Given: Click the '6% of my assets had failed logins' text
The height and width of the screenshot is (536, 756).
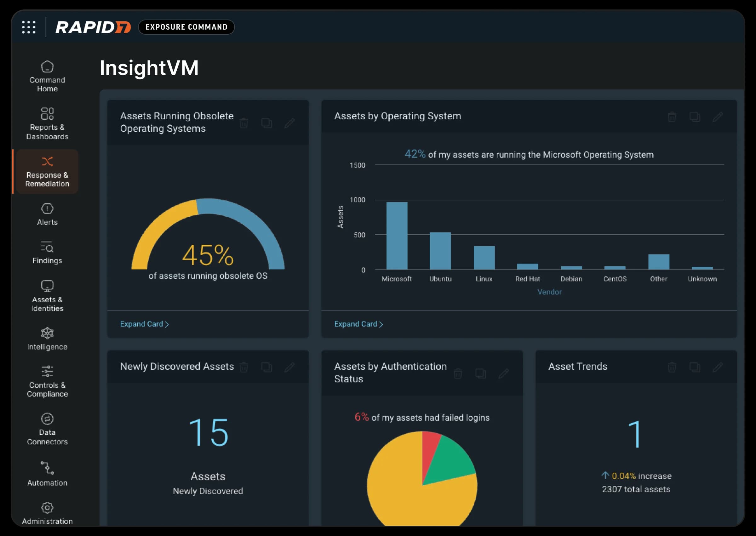Looking at the screenshot, I should [x=422, y=418].
